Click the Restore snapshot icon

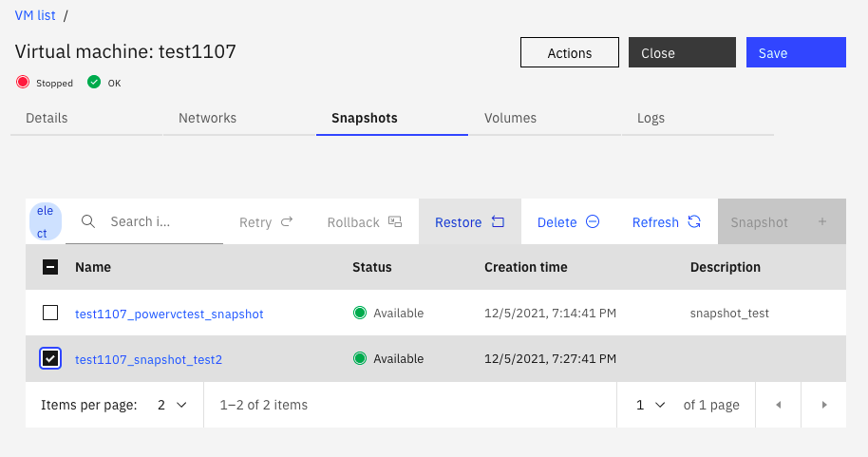(498, 222)
